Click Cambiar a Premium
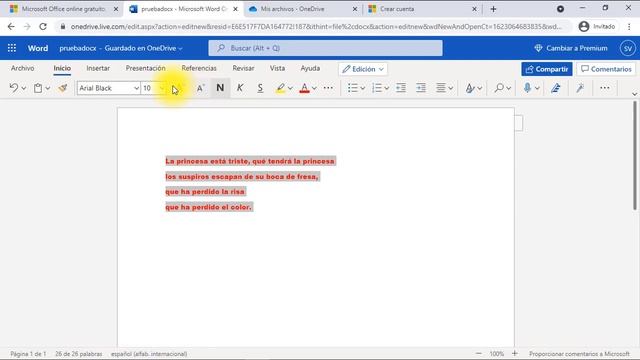640x360 pixels. [x=571, y=48]
